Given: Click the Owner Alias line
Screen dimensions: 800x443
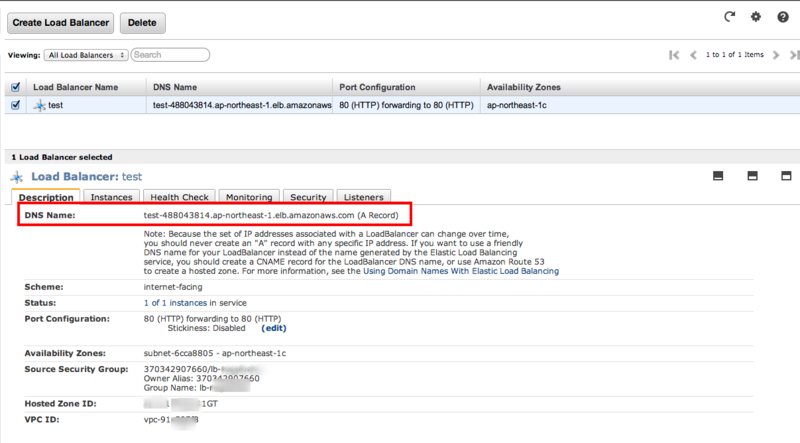Looking at the screenshot, I should tap(202, 378).
